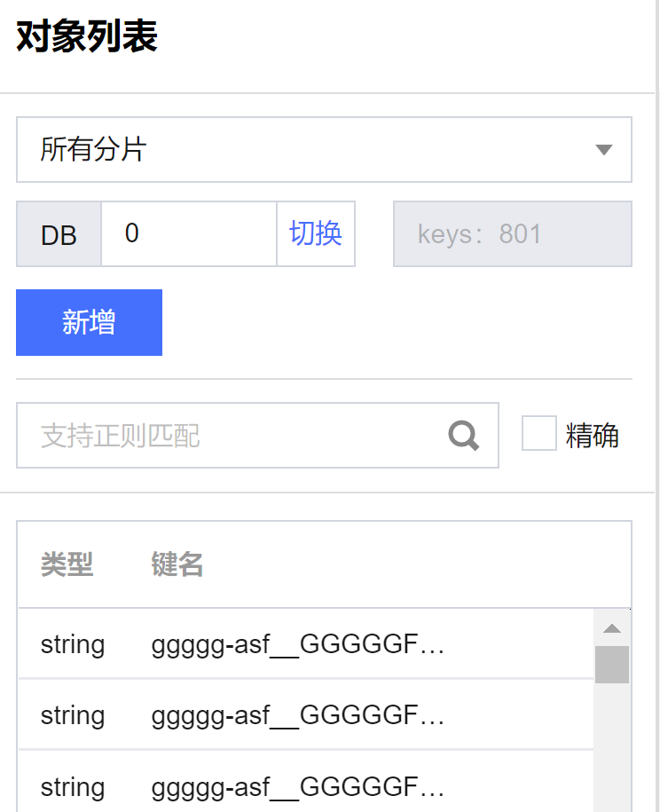The width and height of the screenshot is (660, 812).
Task: Click the 新增 add button
Action: (89, 323)
